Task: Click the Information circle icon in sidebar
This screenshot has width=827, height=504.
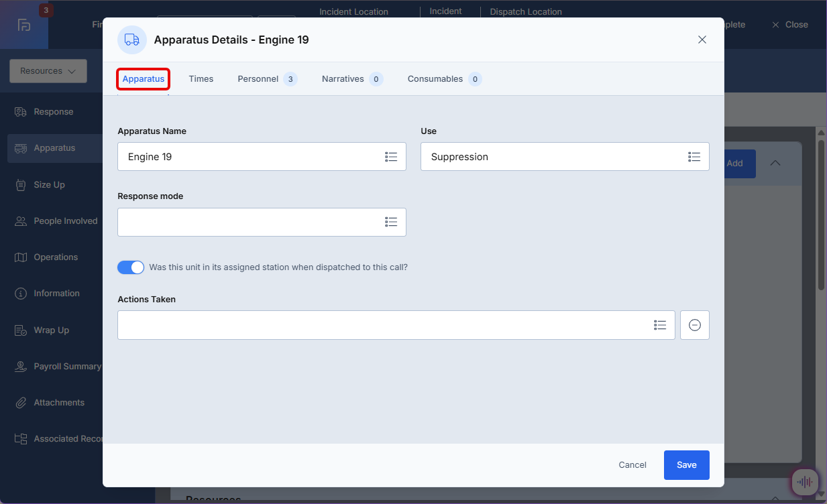Action: (x=21, y=294)
